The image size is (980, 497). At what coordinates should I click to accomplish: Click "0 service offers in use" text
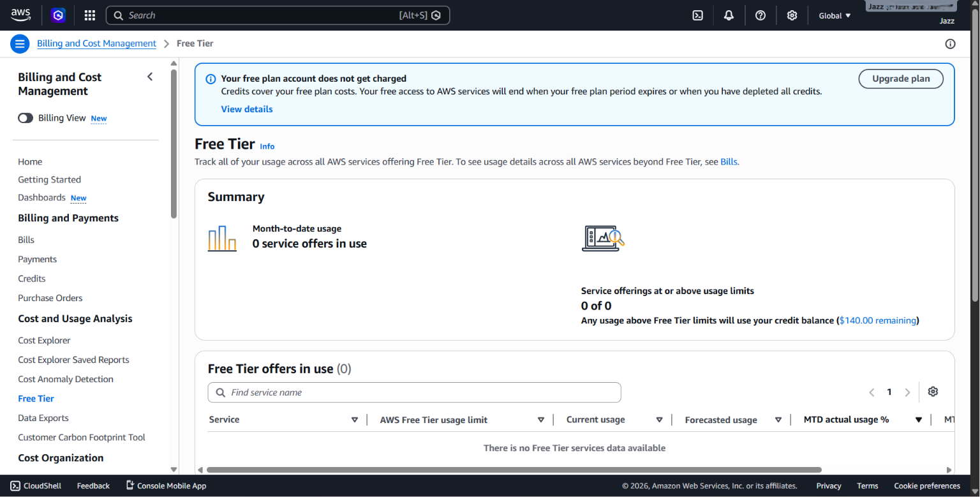309,244
